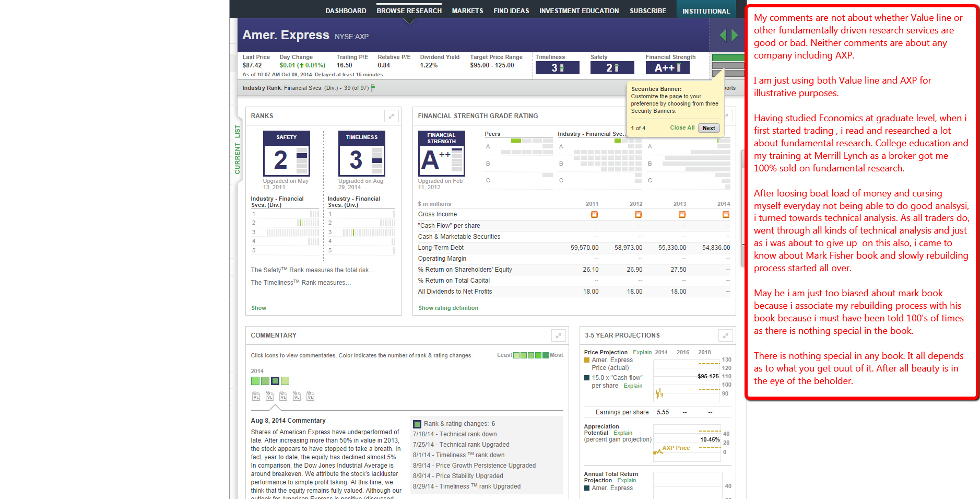The height and width of the screenshot is (499, 980).
Task: Show rating definition for Financial Strength
Action: tap(448, 308)
